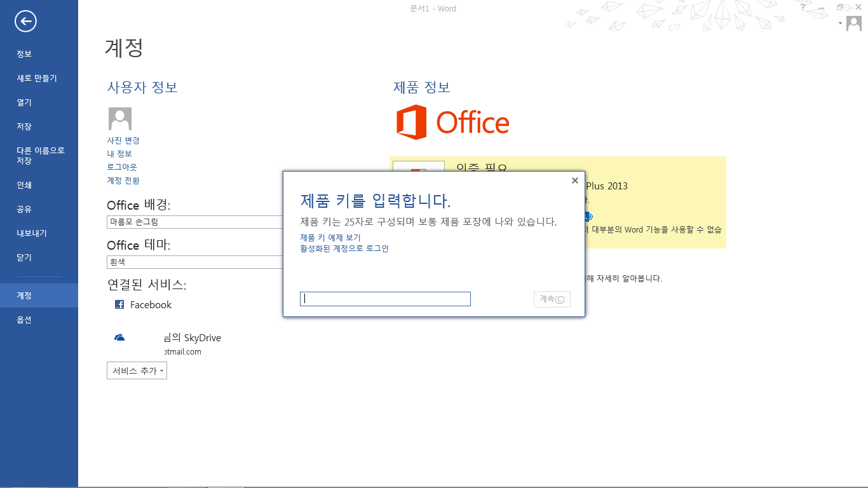Click 로그아웃 link
This screenshot has width=868, height=488.
[122, 167]
